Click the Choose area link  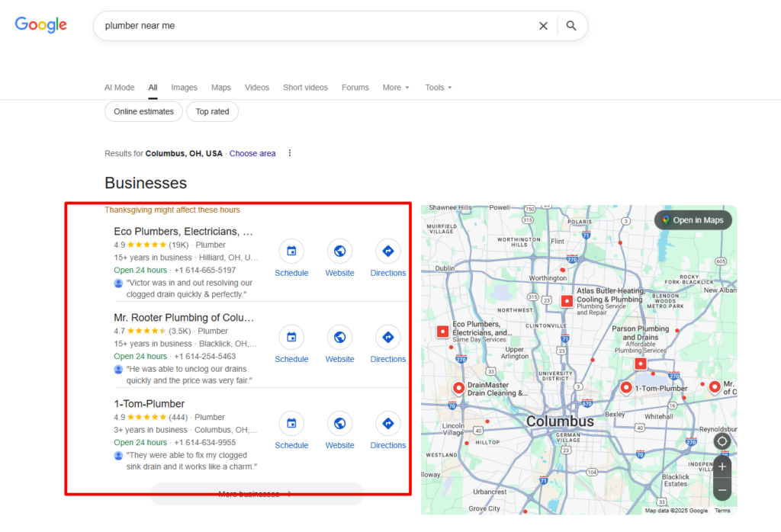coord(252,152)
